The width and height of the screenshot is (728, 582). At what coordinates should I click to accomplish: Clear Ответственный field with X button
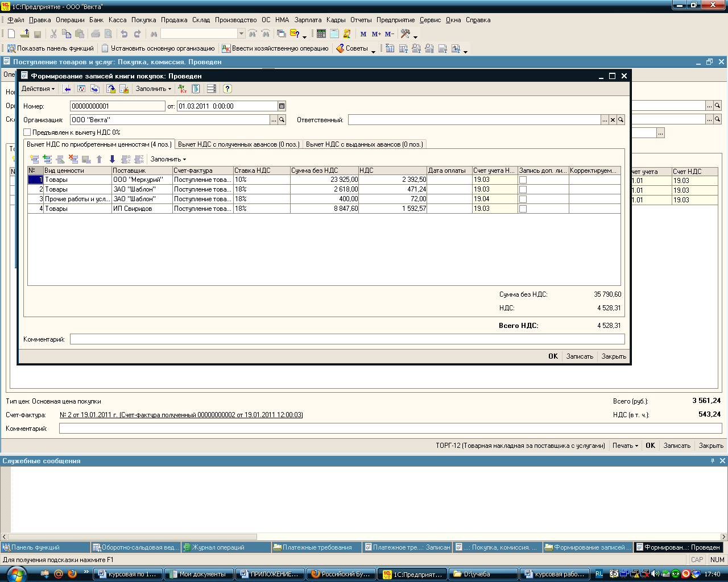point(613,120)
